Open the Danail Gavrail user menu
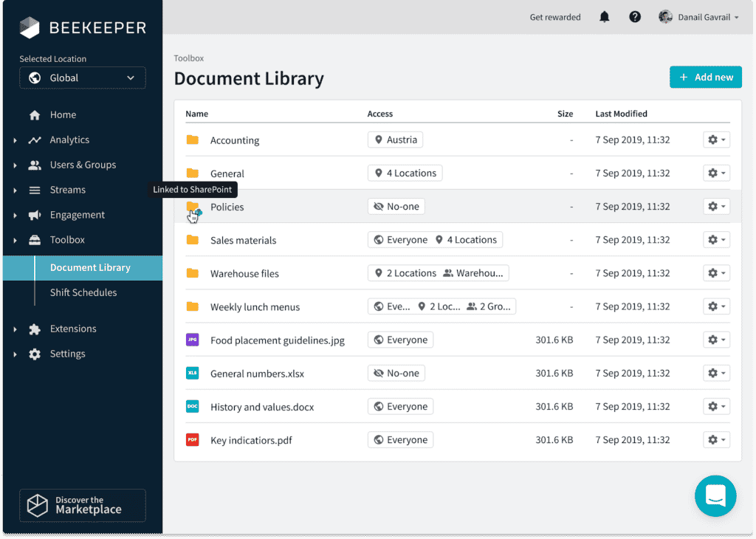756x539 pixels. (x=698, y=17)
